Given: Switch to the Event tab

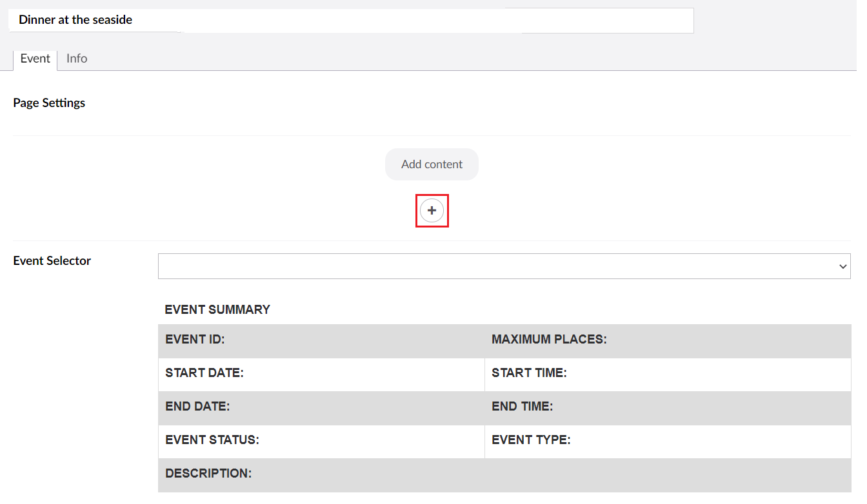Looking at the screenshot, I should pyautogui.click(x=35, y=58).
